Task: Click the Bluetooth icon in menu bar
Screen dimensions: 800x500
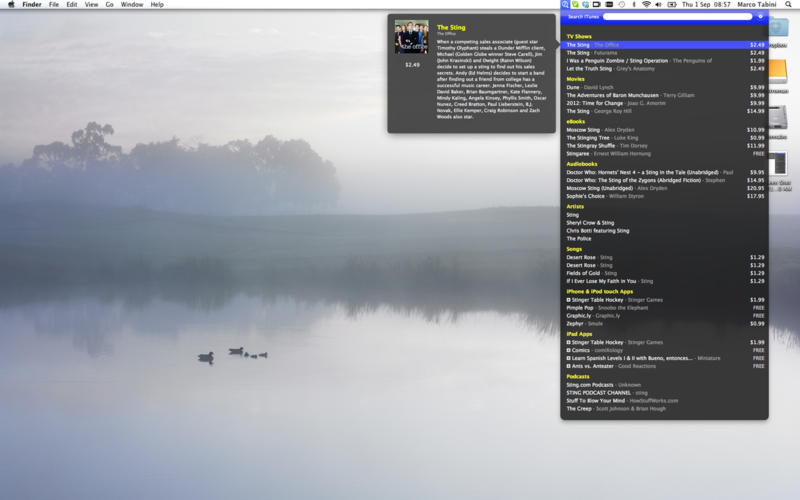Action: [x=633, y=5]
